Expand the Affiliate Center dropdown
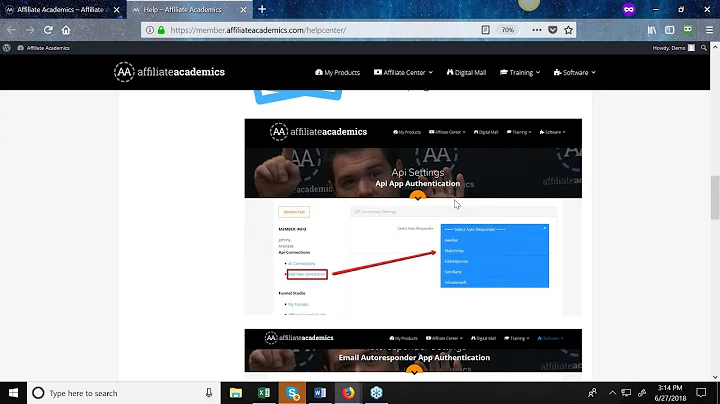This screenshot has height=404, width=720. click(x=403, y=73)
